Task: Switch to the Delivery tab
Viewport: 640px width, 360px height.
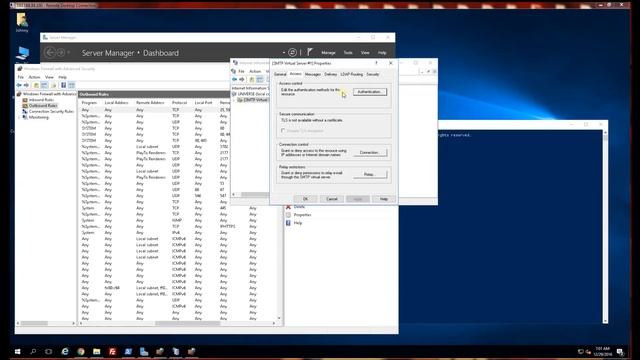Action: pyautogui.click(x=331, y=74)
